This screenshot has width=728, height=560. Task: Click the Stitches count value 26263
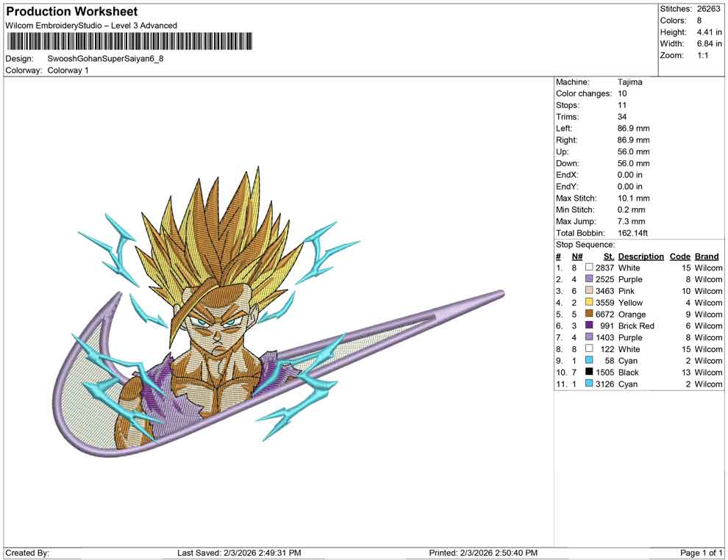tap(709, 9)
